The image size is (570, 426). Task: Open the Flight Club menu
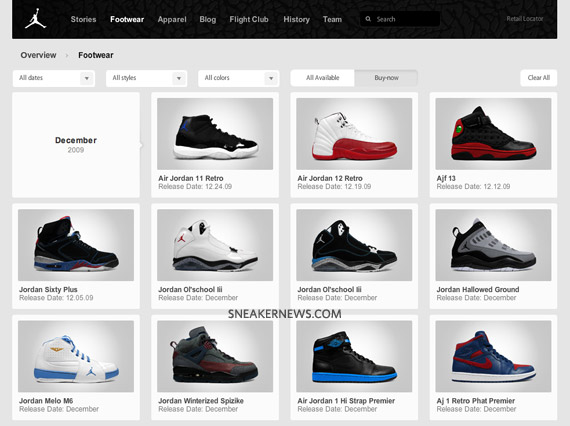pyautogui.click(x=249, y=19)
